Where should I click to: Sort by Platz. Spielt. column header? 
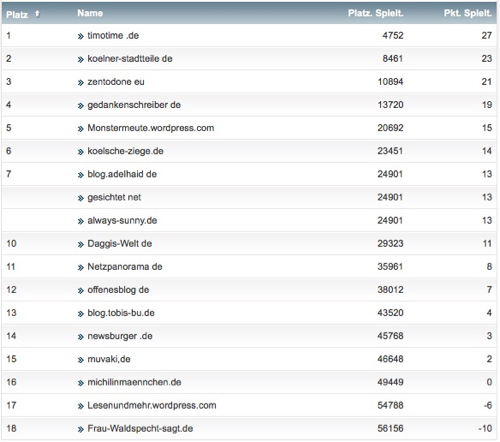(376, 13)
